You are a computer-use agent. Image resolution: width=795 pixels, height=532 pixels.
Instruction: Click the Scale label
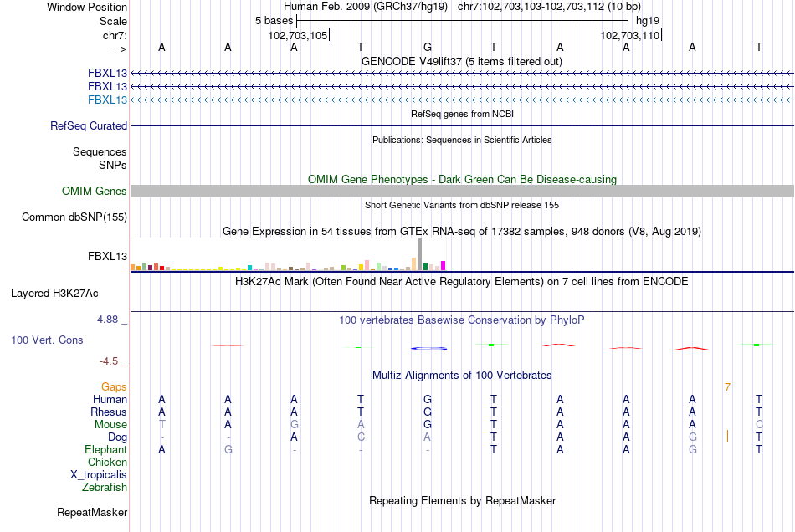click(x=114, y=21)
